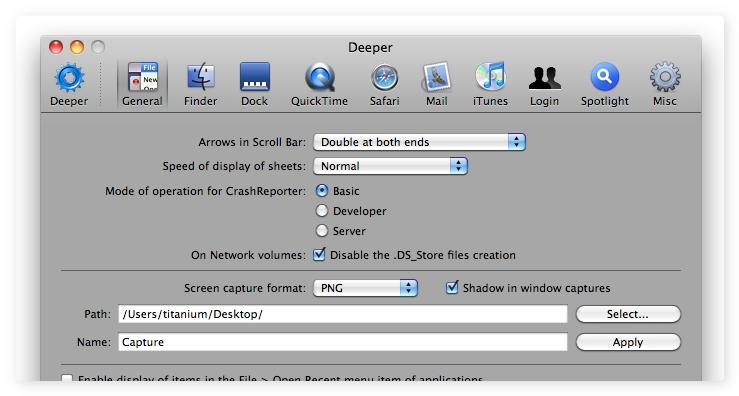
Task: Click the Select... path button
Action: (628, 314)
